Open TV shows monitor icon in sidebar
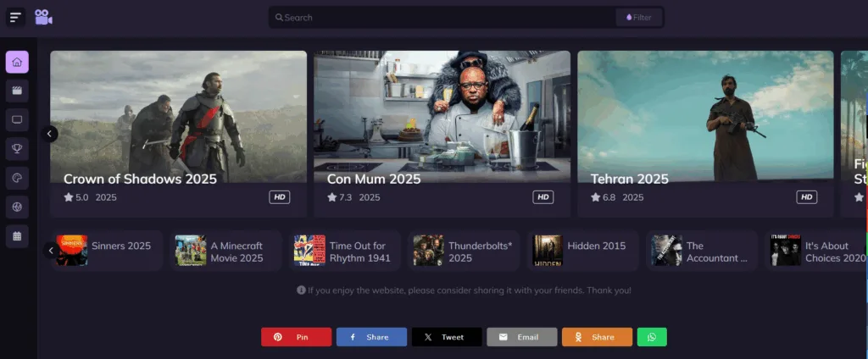 [x=17, y=119]
